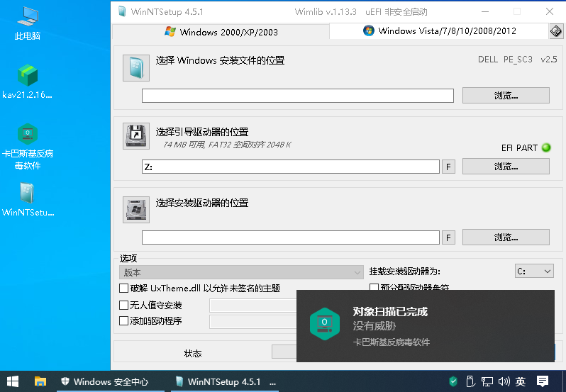Minimize the WinNTSetup window

(484, 11)
